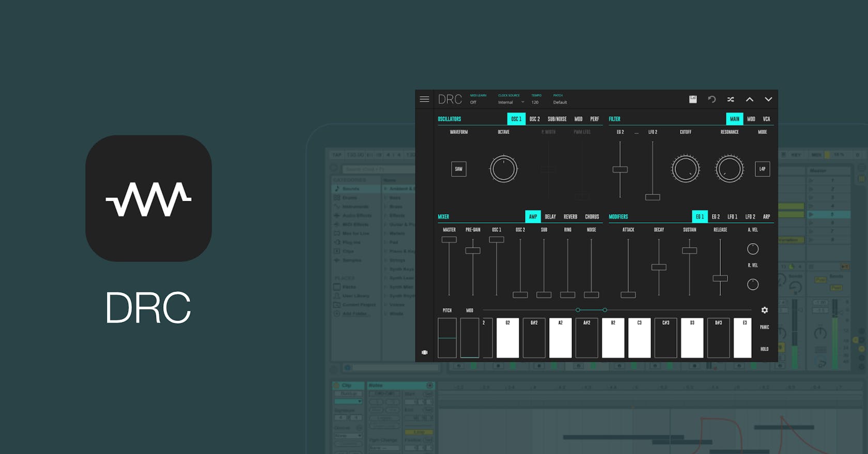Open keyboard settings gear icon
This screenshot has height=454, width=868.
click(765, 310)
